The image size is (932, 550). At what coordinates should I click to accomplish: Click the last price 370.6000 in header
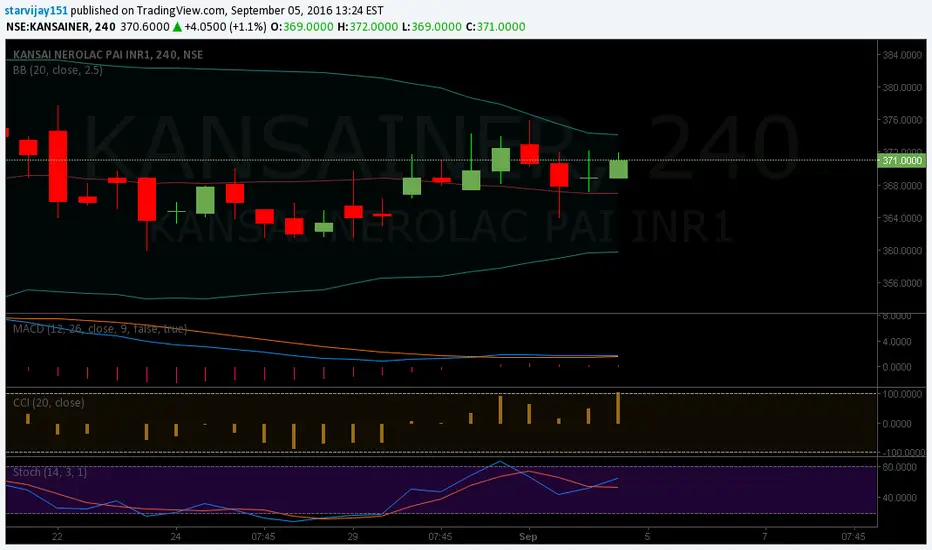tap(145, 27)
